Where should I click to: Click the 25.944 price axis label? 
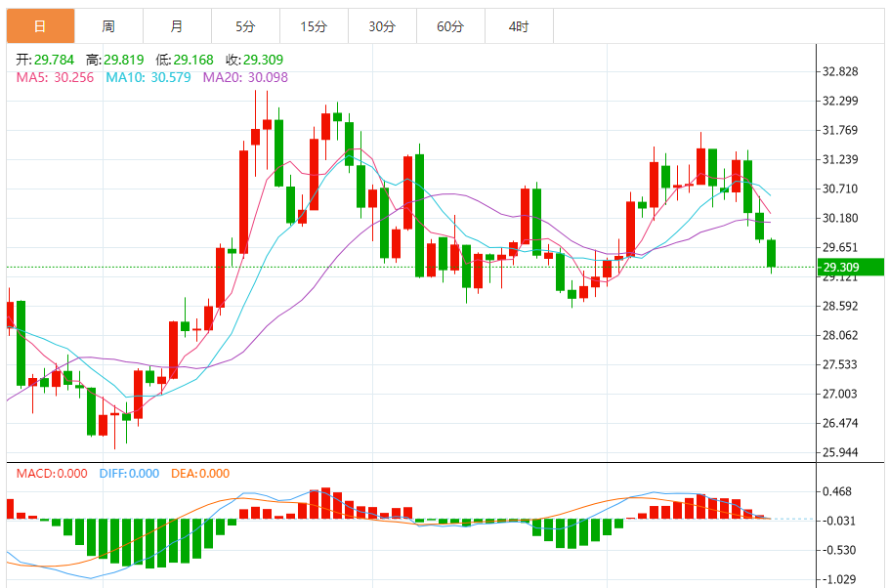[840, 452]
